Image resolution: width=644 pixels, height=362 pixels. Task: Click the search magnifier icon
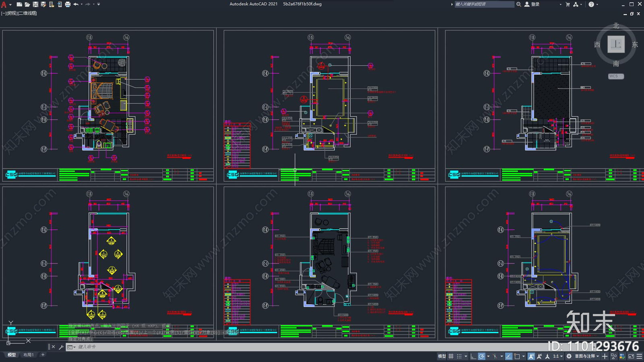[x=519, y=4]
